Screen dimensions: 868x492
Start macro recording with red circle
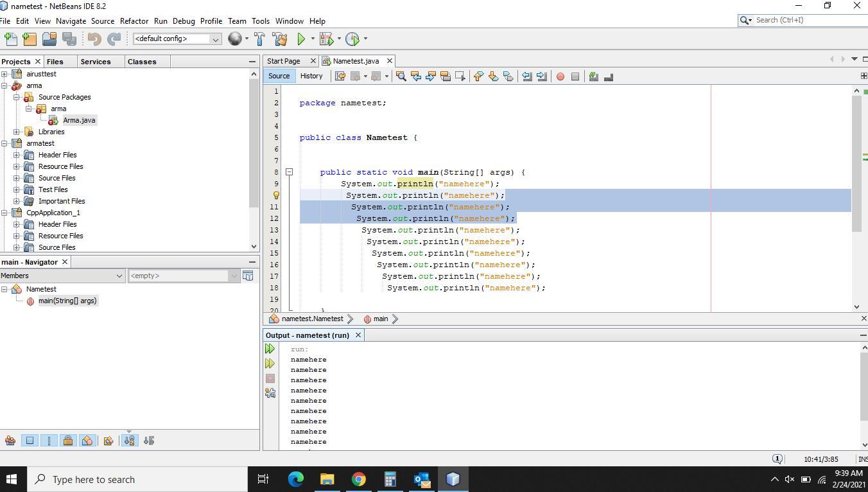(x=560, y=76)
